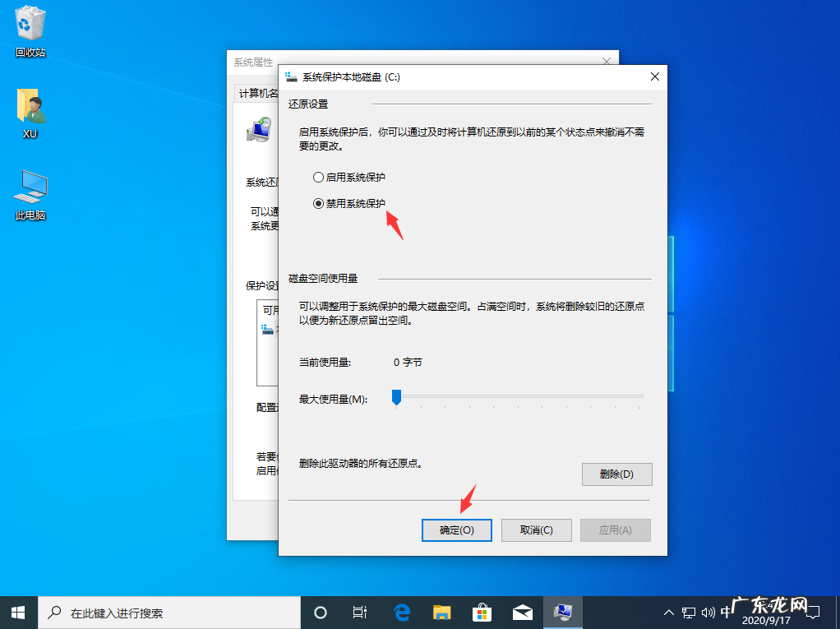
Task: Click the 确定 button to confirm
Action: point(456,530)
